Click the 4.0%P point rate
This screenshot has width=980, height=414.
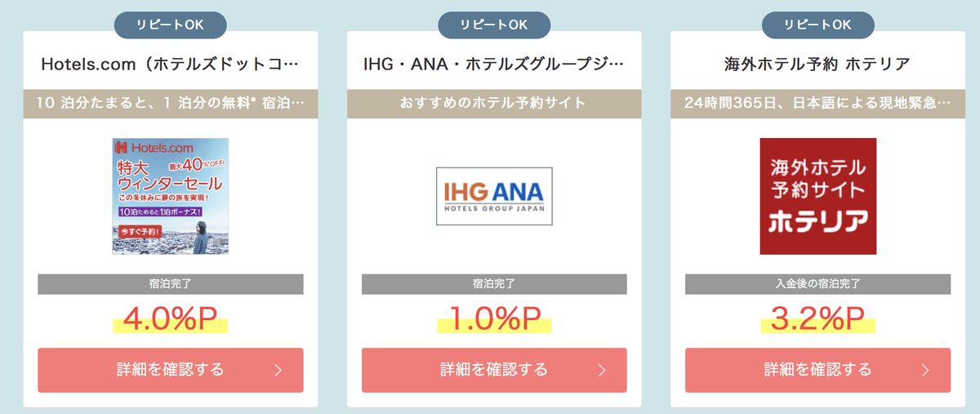coord(170,319)
